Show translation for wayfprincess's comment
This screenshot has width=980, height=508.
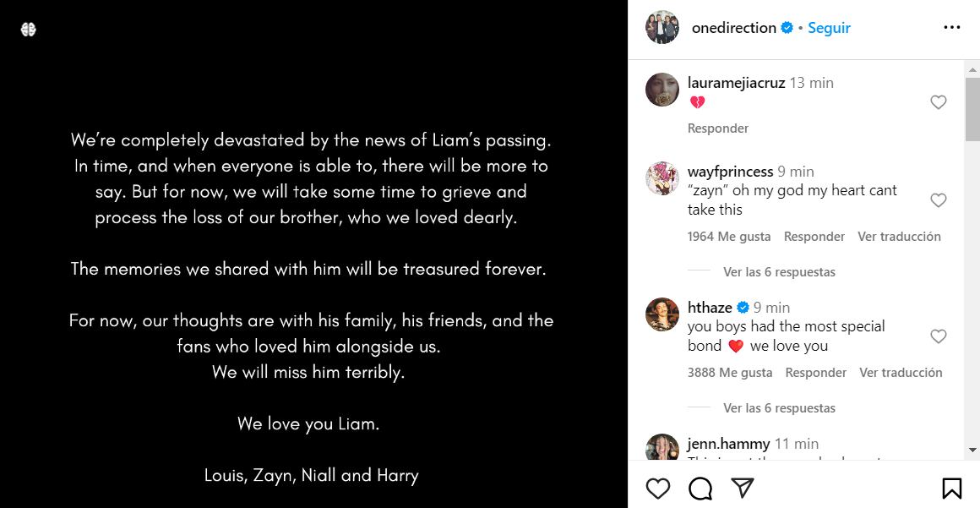click(x=899, y=236)
